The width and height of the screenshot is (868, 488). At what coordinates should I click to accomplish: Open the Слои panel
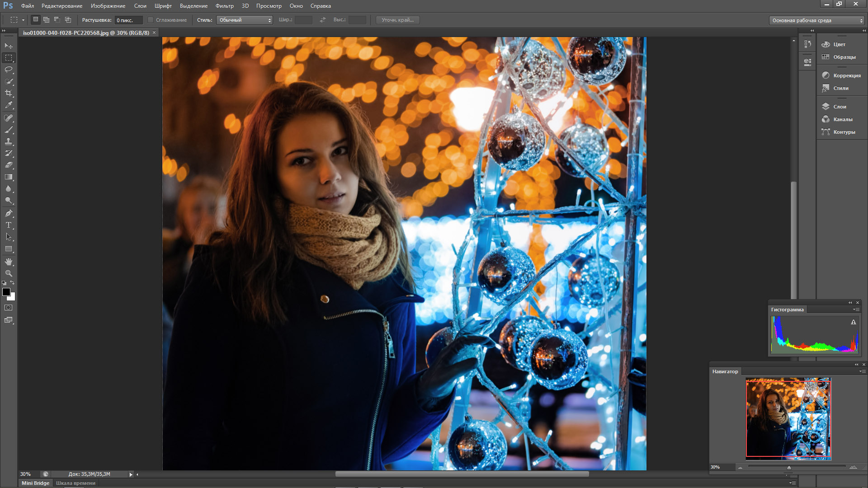(840, 107)
